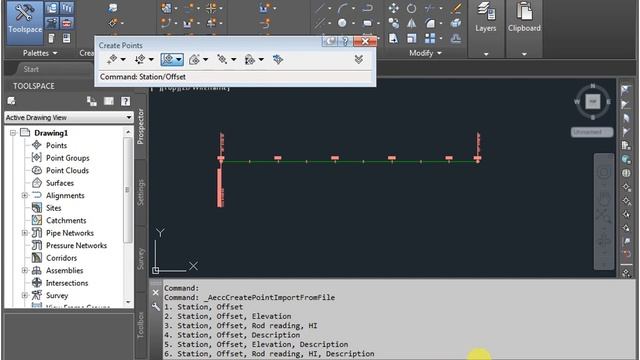Open command line customize wrench icon
This screenshot has width=640, height=360.
pos(156,307)
